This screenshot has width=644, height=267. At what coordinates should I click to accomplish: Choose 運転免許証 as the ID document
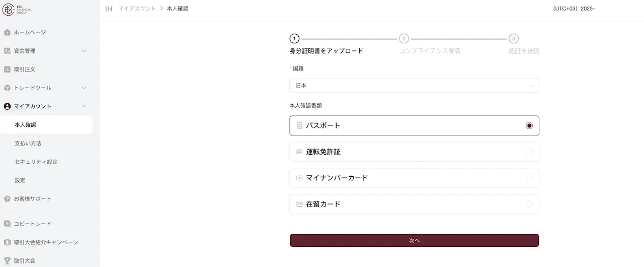click(x=414, y=152)
